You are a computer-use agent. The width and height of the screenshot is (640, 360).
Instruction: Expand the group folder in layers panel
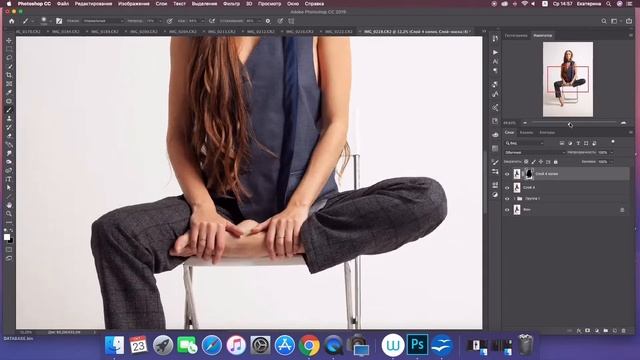(x=514, y=199)
